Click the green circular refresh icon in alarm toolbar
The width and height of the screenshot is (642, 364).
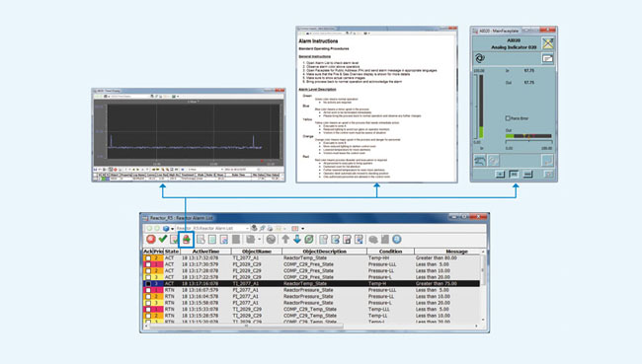click(309, 240)
